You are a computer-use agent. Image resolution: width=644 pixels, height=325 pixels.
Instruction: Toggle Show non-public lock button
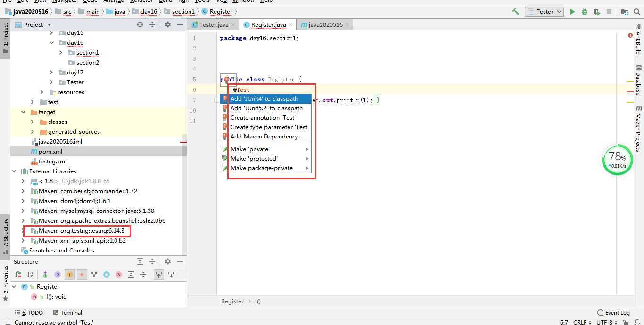[82, 275]
